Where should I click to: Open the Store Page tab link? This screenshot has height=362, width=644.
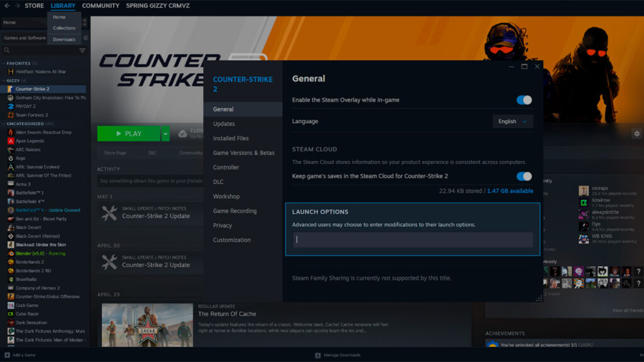click(115, 153)
